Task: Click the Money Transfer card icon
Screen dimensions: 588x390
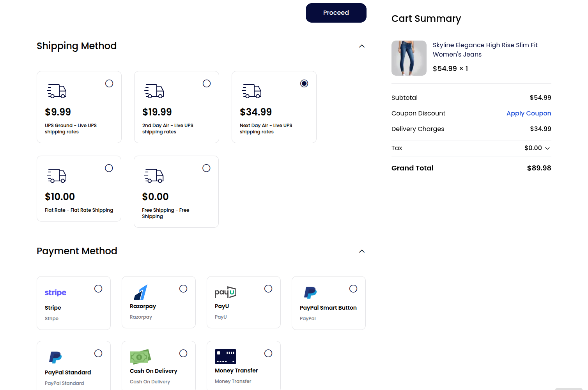Action: [x=225, y=356]
